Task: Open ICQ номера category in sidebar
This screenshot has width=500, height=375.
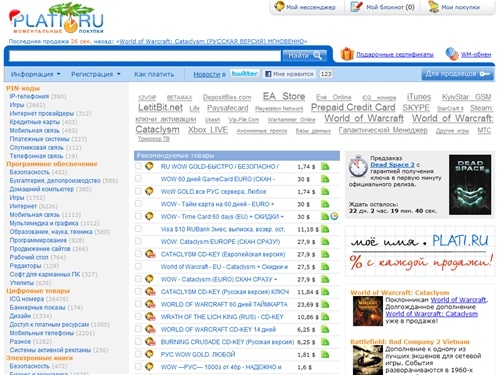Action: [x=27, y=299]
